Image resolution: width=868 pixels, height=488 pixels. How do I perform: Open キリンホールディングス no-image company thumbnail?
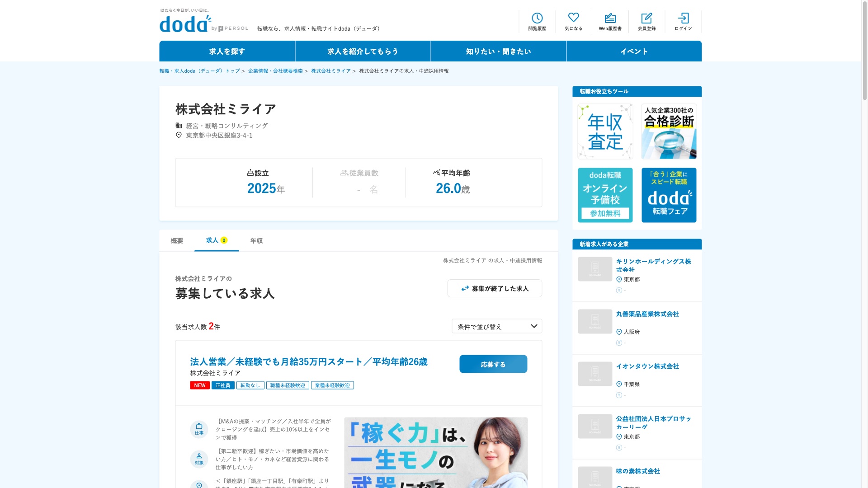coord(595,269)
